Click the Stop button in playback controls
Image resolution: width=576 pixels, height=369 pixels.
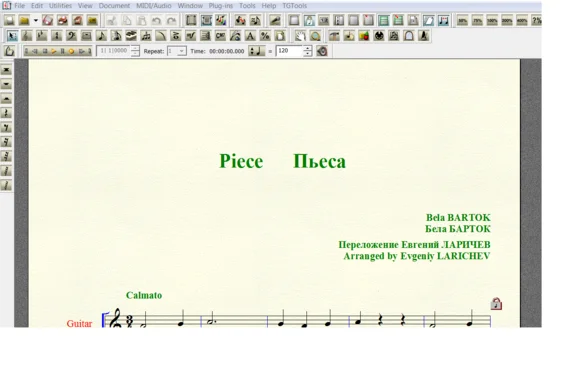(x=45, y=51)
